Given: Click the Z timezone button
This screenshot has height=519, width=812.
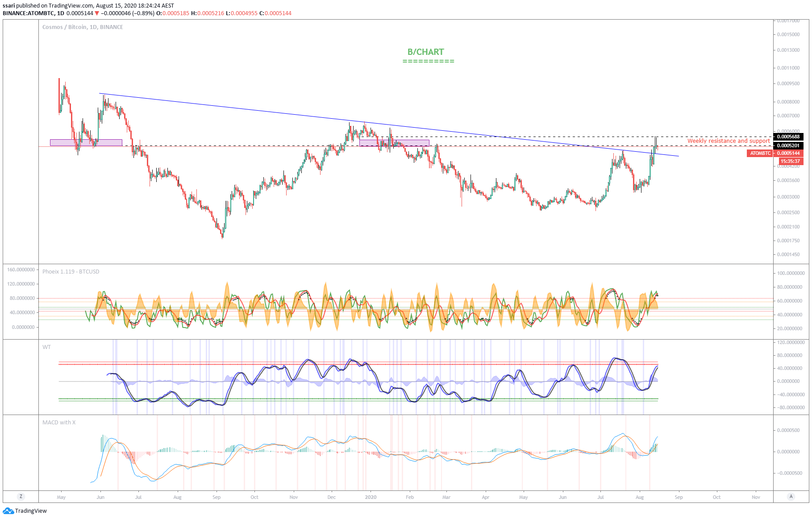Looking at the screenshot, I should coord(21,496).
